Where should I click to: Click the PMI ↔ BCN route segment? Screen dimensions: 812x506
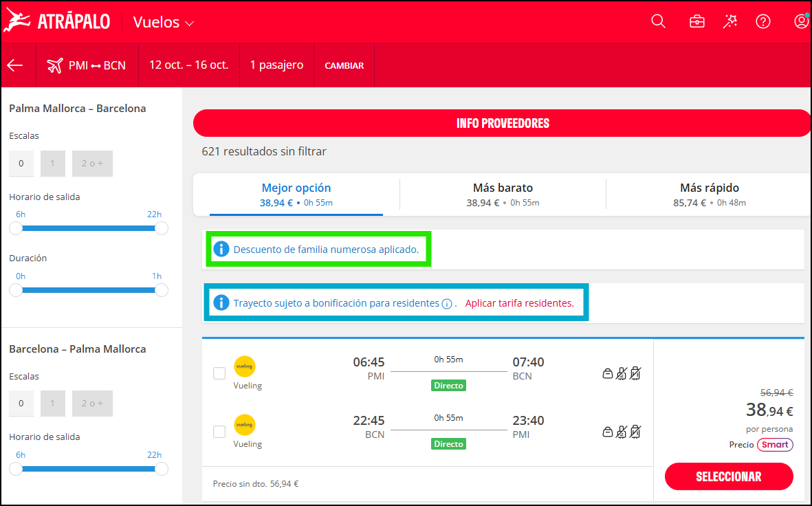87,65
